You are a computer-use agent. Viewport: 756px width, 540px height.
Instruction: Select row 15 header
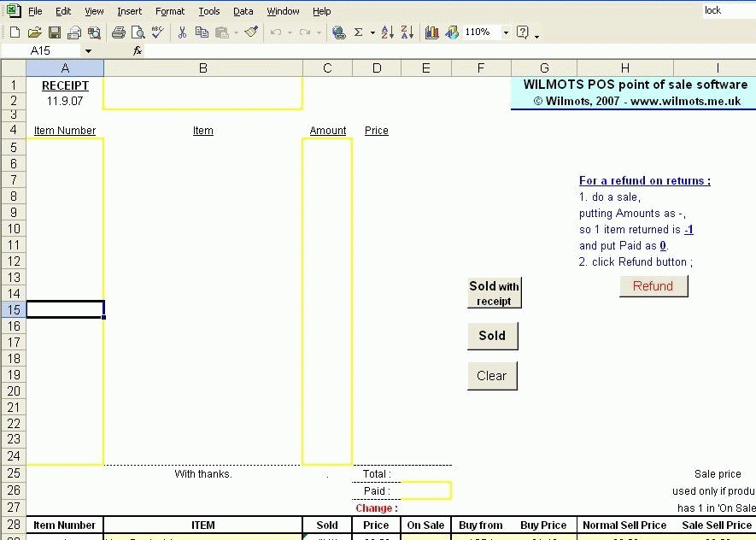point(14,309)
